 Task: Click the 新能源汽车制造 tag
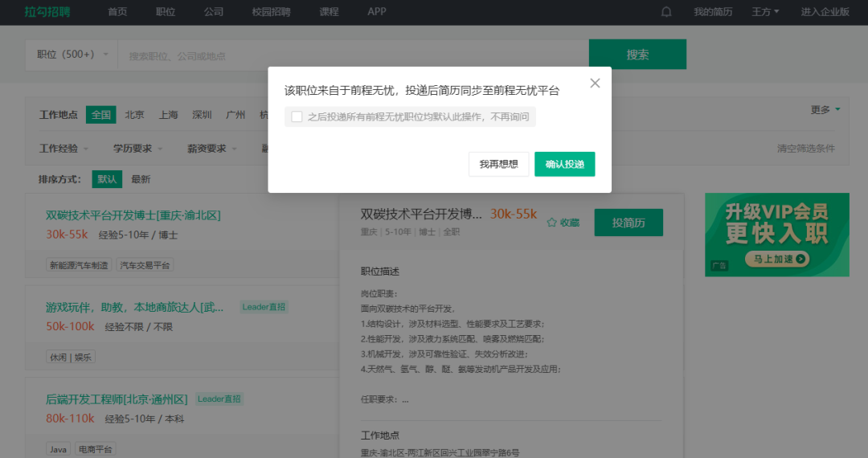pyautogui.click(x=79, y=265)
